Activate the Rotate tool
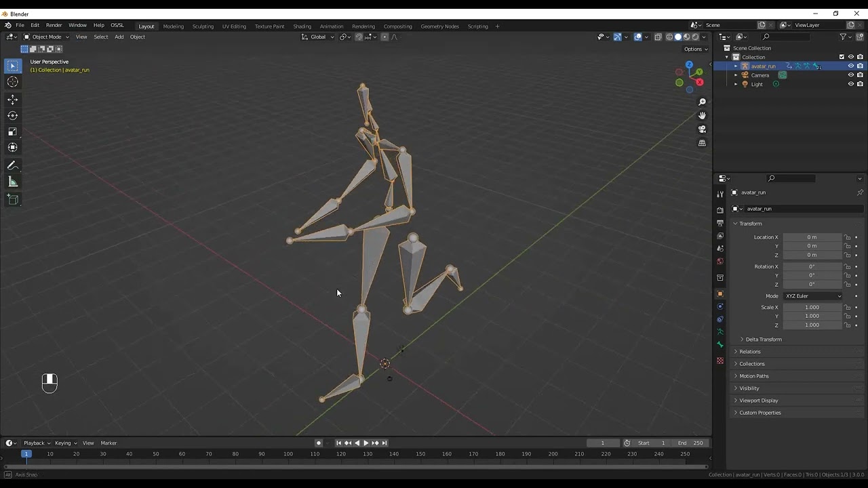The image size is (868, 488). (x=13, y=116)
